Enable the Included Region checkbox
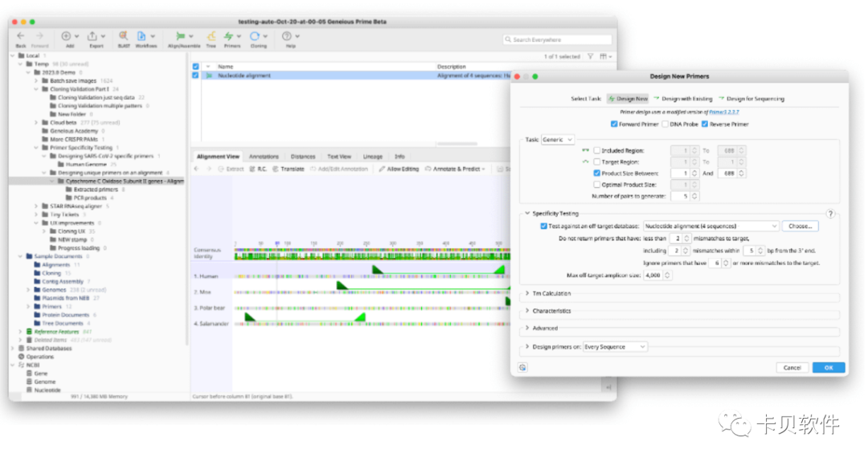 click(x=596, y=150)
